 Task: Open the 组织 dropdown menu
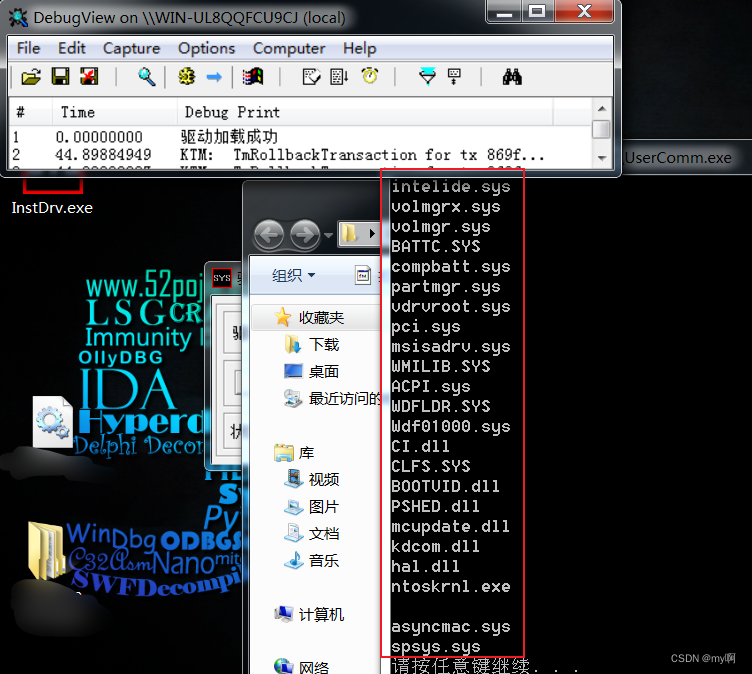pos(293,275)
